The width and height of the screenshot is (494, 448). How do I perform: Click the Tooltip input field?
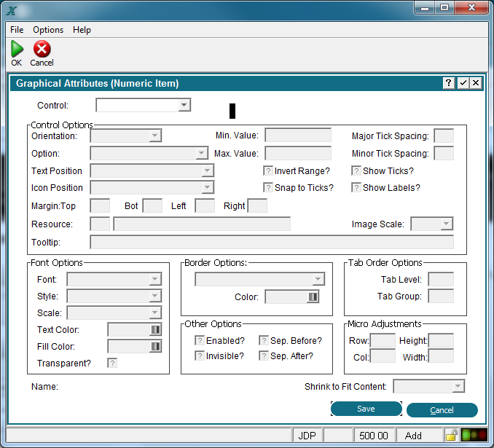[272, 242]
